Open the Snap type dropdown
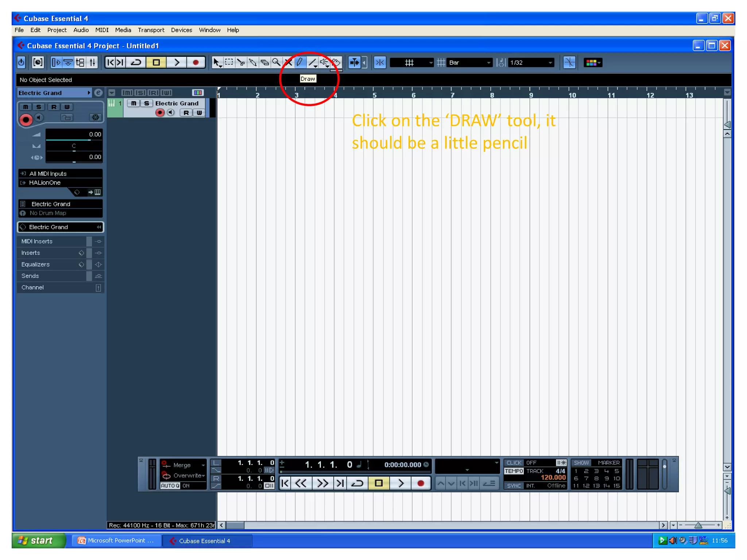747x560 pixels. pos(412,62)
